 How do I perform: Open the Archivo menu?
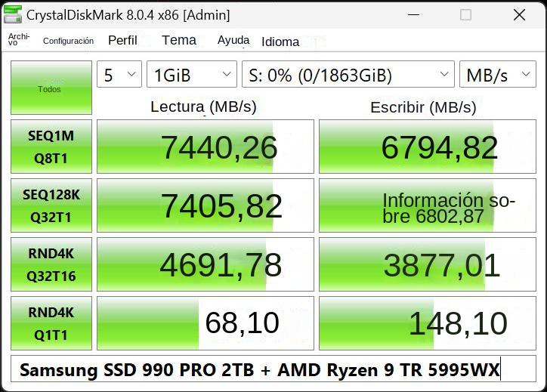pos(19,39)
